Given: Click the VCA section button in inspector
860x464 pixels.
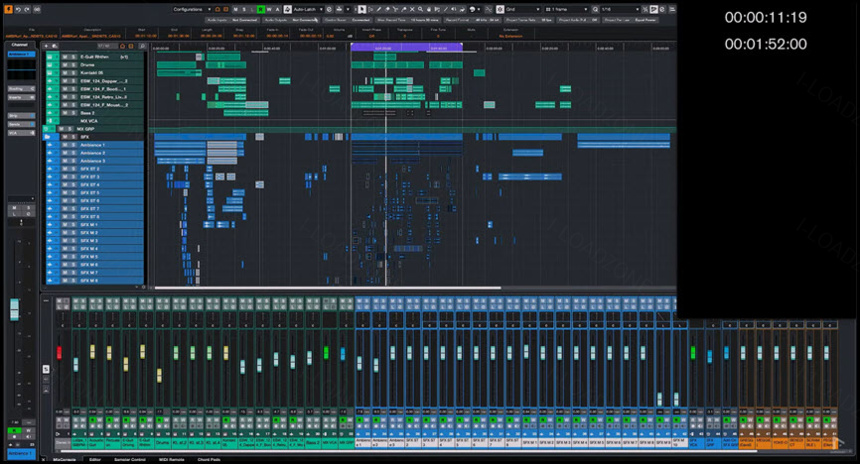Looking at the screenshot, I should click(x=21, y=133).
